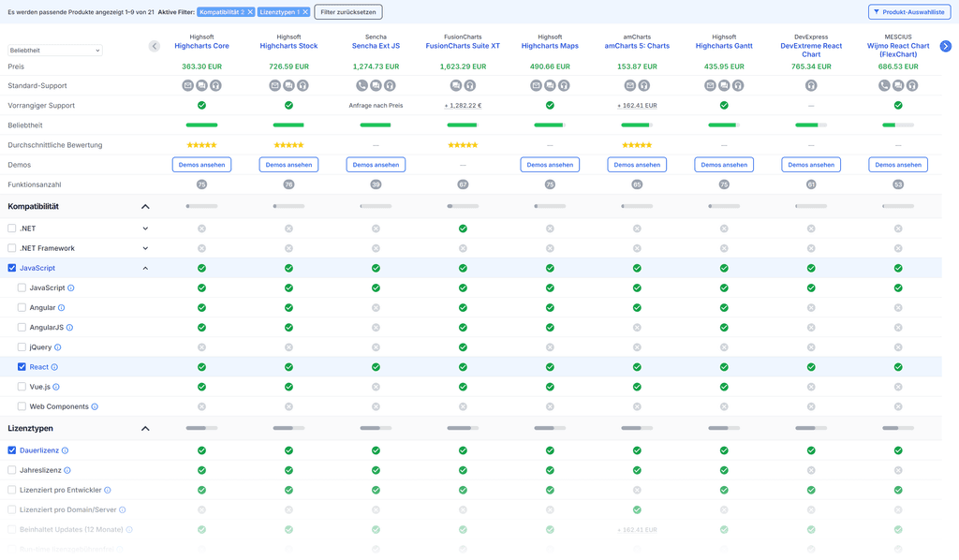Open info icon next to Dauerlizenz
Viewport: 959px width, 560px height.
coord(65,450)
